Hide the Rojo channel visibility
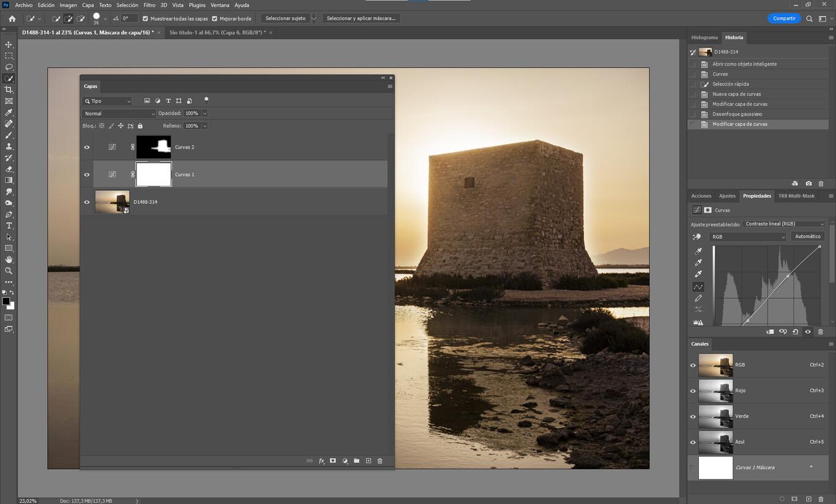The width and height of the screenshot is (836, 504). (x=693, y=391)
